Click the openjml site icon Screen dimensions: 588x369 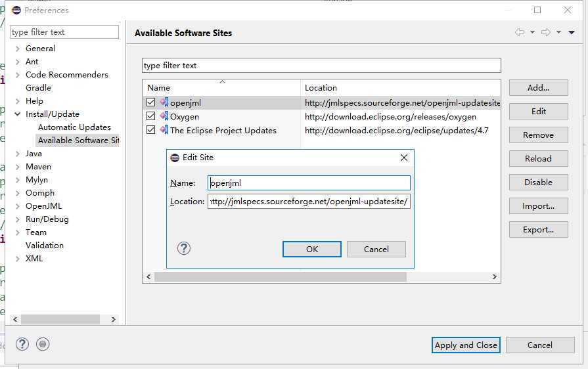164,102
